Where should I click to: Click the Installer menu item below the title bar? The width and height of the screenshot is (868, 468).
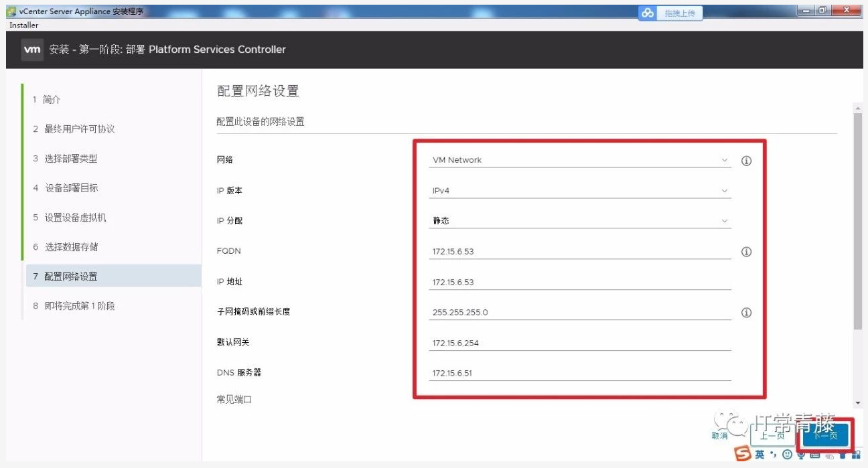(23, 25)
